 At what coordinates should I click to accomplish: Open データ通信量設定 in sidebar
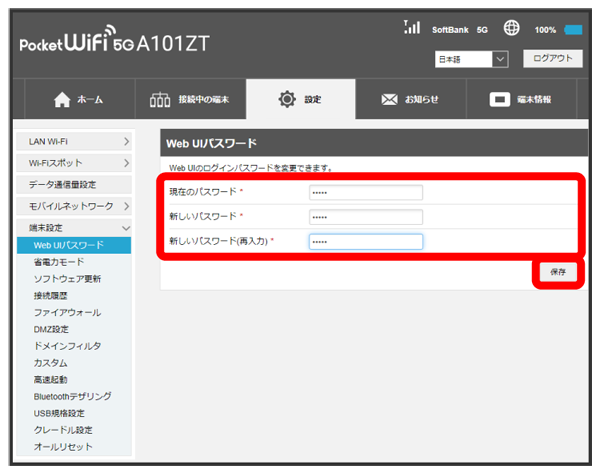coord(75,184)
